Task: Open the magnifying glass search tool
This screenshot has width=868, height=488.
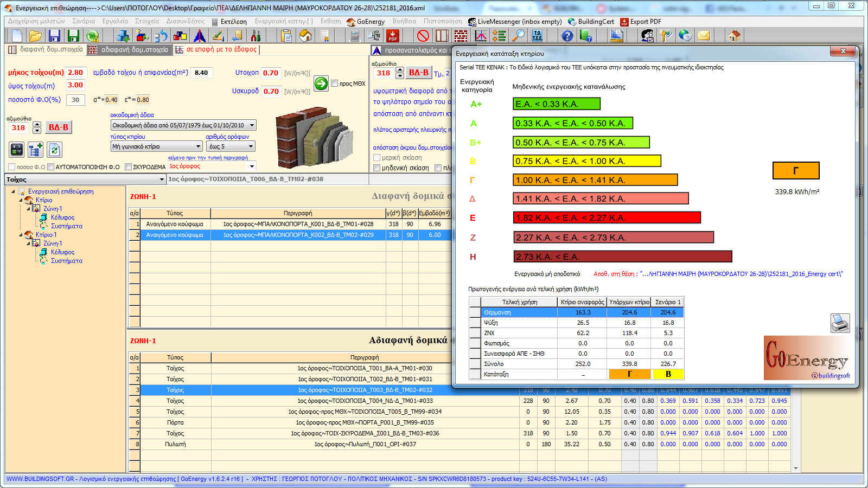Action: tap(519, 36)
